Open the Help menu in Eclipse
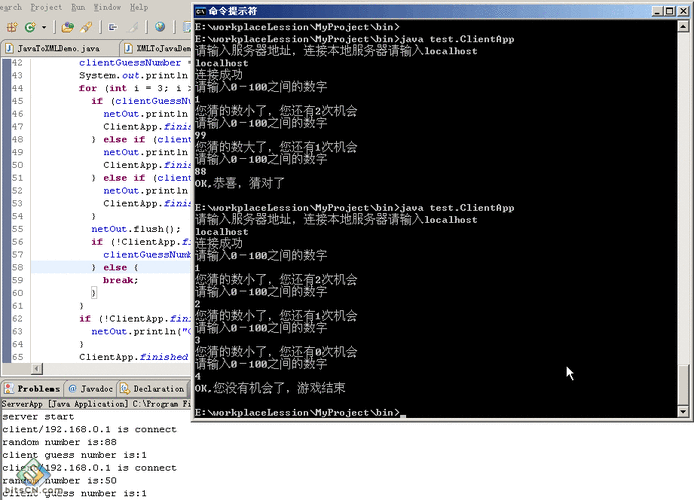The width and height of the screenshot is (694, 500). (139, 7)
